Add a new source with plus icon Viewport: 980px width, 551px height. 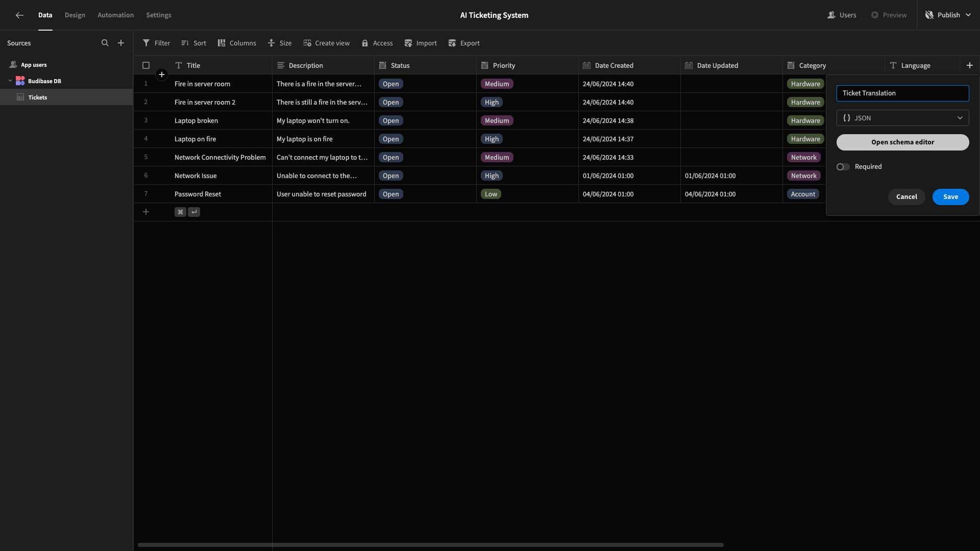pos(121,43)
